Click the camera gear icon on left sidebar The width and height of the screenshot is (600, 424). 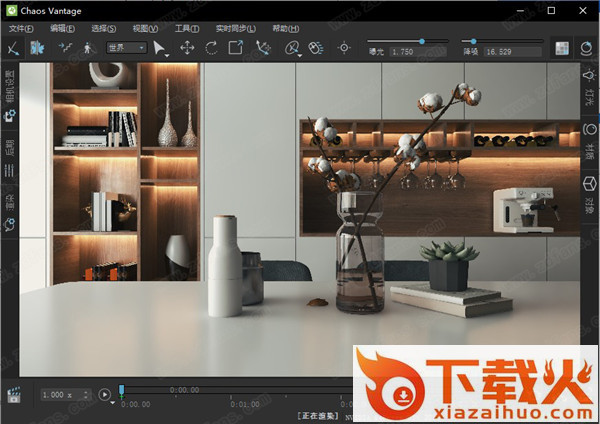pos(10,115)
